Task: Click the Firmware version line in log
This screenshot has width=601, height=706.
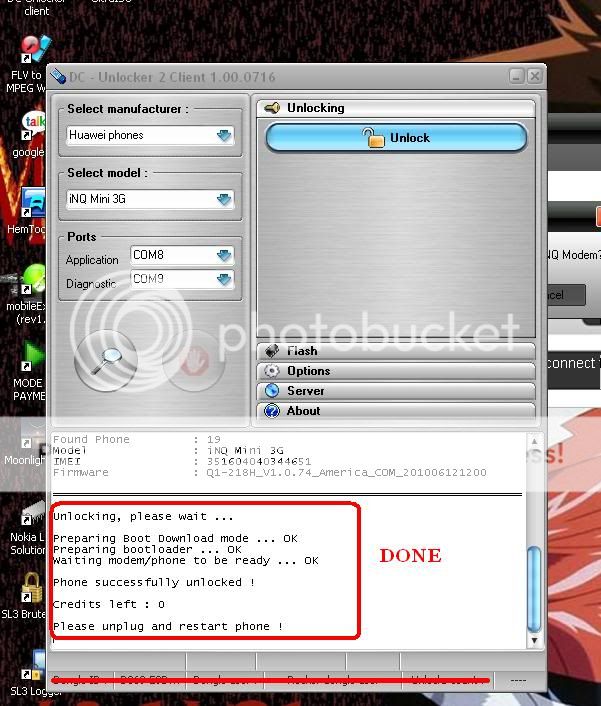Action: [270, 472]
